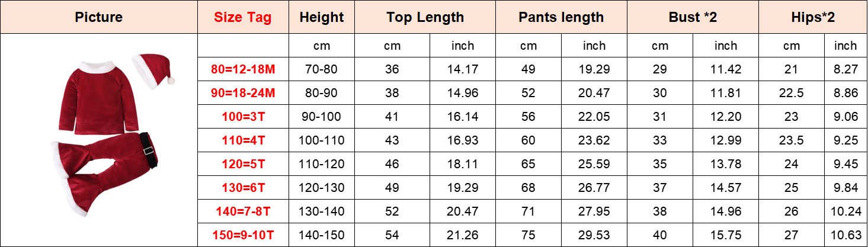Select the Bust *2 column header
Image resolution: width=868 pixels, height=247 pixels.
click(x=693, y=17)
